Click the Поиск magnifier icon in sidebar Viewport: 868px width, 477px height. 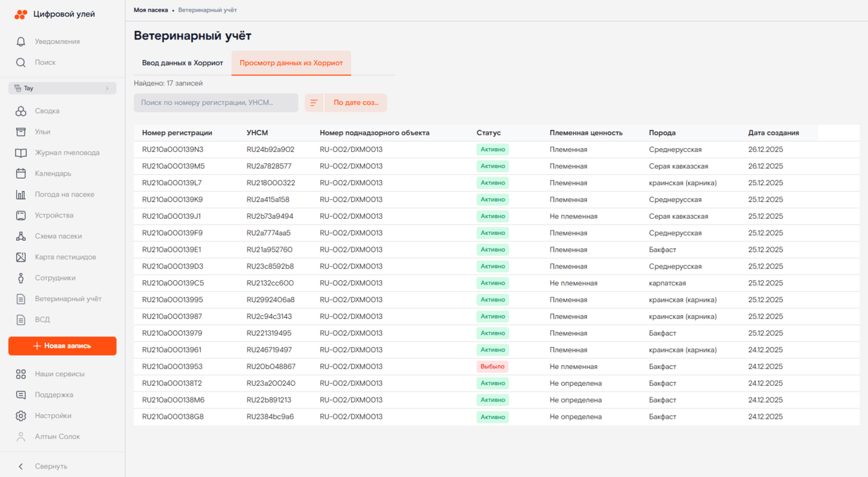(x=21, y=63)
